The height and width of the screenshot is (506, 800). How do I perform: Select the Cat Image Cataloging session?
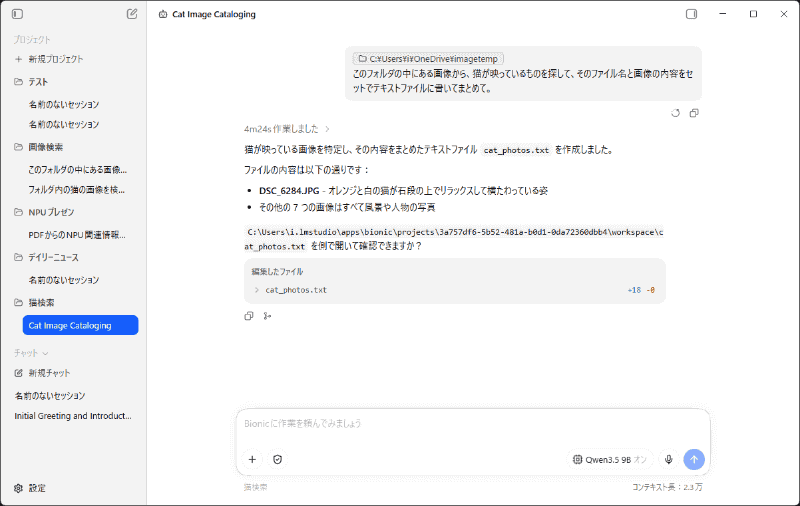click(x=81, y=325)
